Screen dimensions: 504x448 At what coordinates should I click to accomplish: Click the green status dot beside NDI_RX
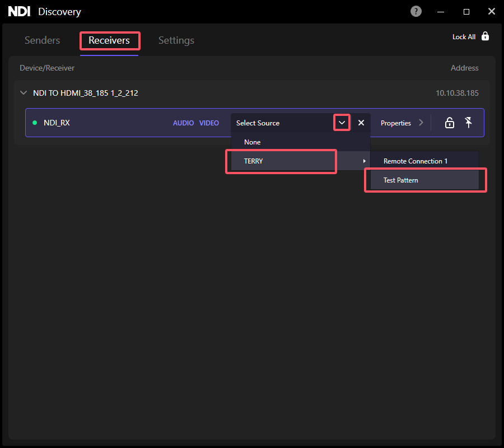35,123
